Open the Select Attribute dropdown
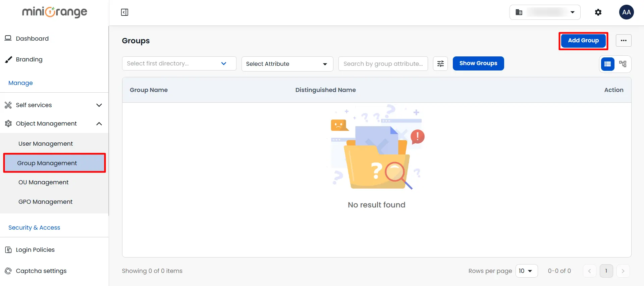Screen dimensions: 644x286 click(287, 64)
